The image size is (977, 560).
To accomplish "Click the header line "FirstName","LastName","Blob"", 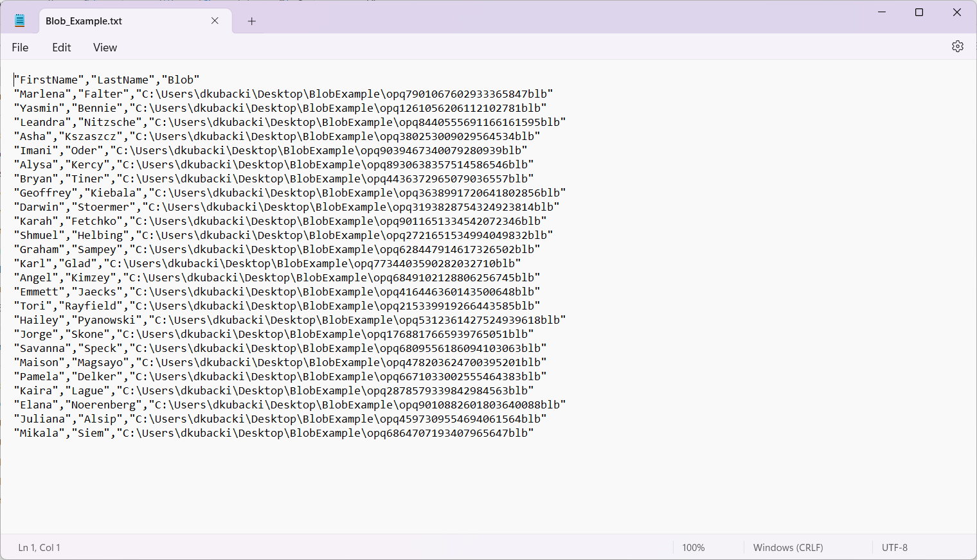I will [x=107, y=80].
